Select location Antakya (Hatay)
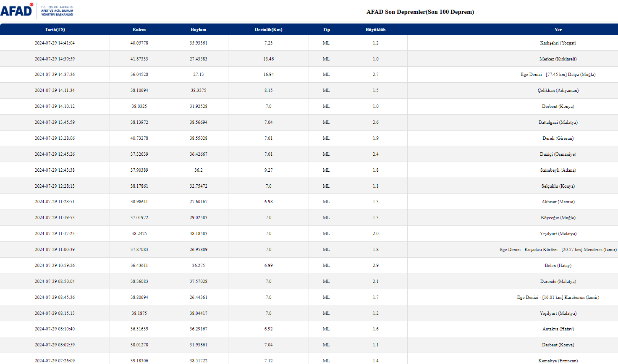This screenshot has height=364, width=618. click(558, 329)
